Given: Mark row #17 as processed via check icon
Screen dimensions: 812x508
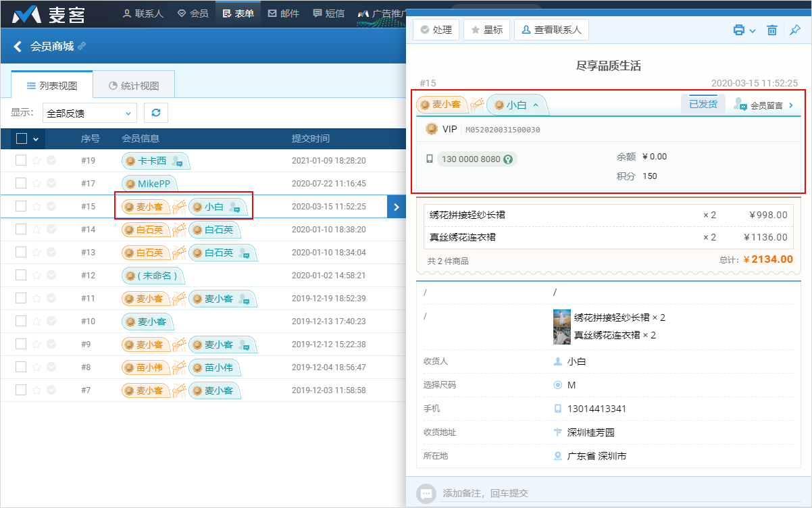Looking at the screenshot, I should tap(51, 184).
